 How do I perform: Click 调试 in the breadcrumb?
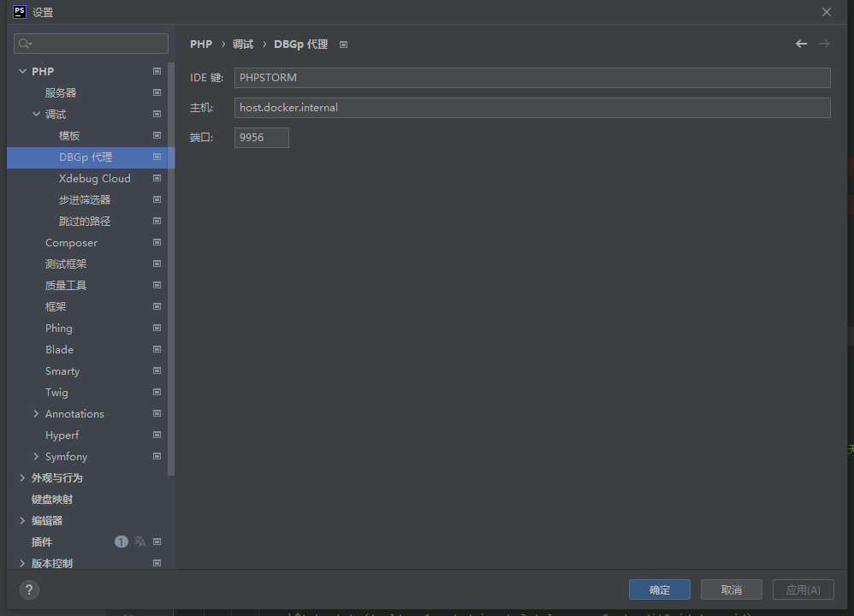[x=243, y=44]
